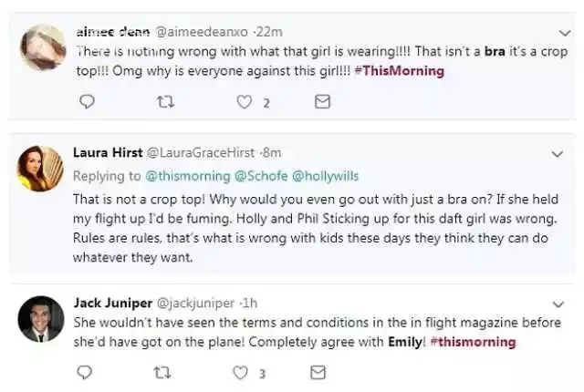This screenshot has width=584, height=392.
Task: Message Jack Juniper's tweet with envelope icon
Action: coord(321,372)
